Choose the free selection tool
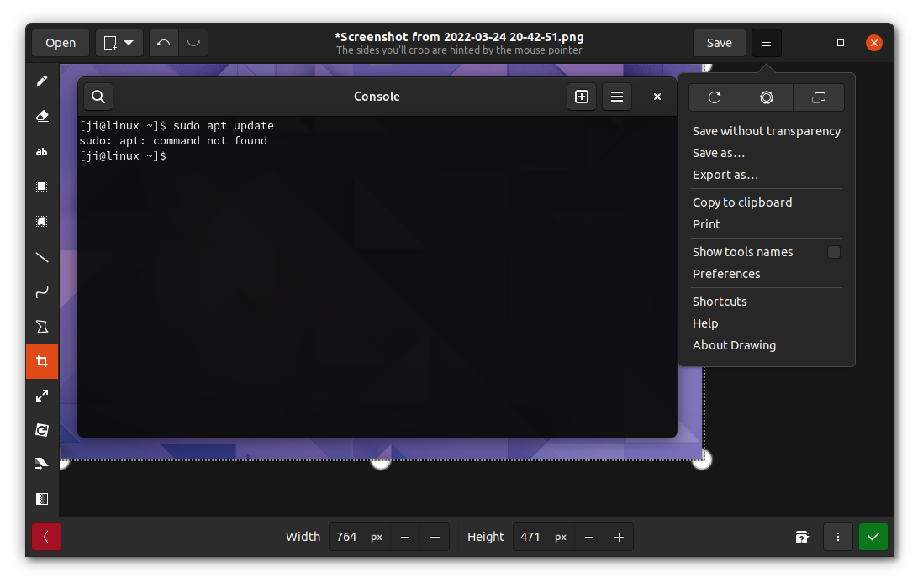 click(42, 221)
